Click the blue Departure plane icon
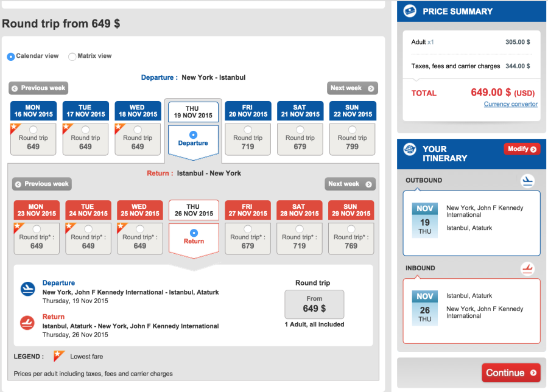This screenshot has width=548, height=392. pos(28,289)
